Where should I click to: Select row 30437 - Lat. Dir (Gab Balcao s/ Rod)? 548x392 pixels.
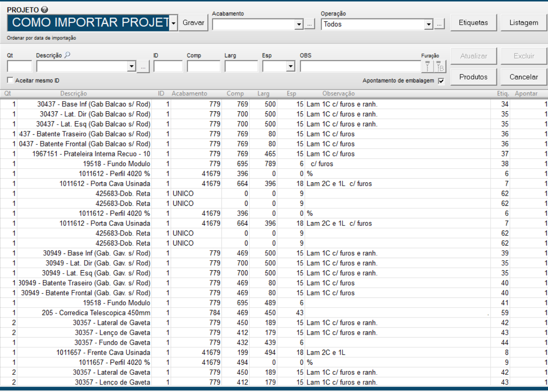point(274,114)
